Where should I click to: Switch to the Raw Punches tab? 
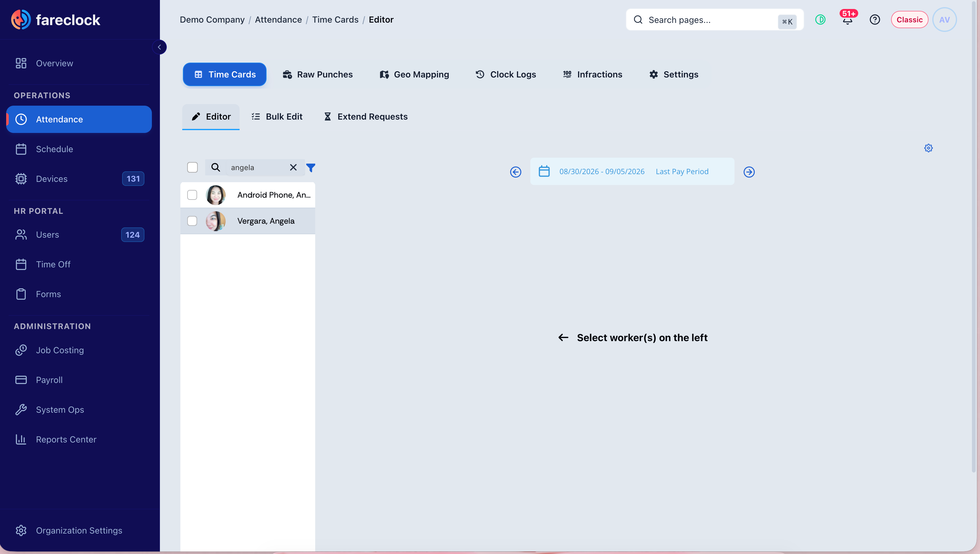tap(317, 75)
